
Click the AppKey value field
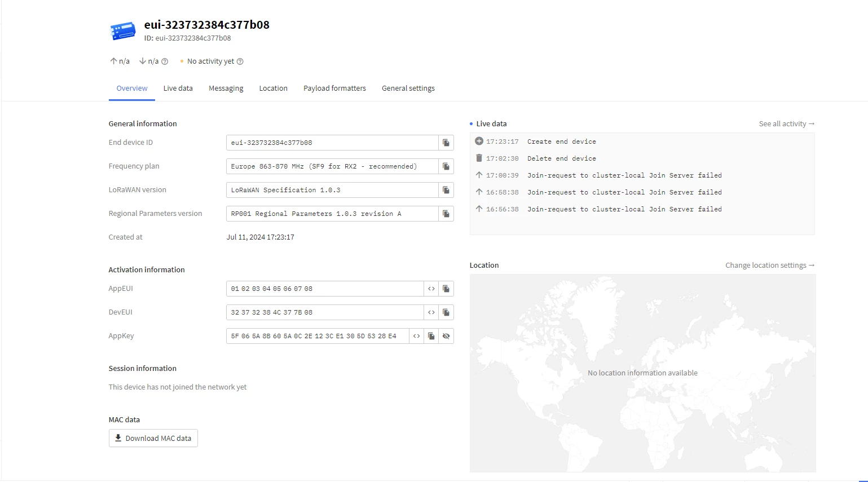coord(318,336)
